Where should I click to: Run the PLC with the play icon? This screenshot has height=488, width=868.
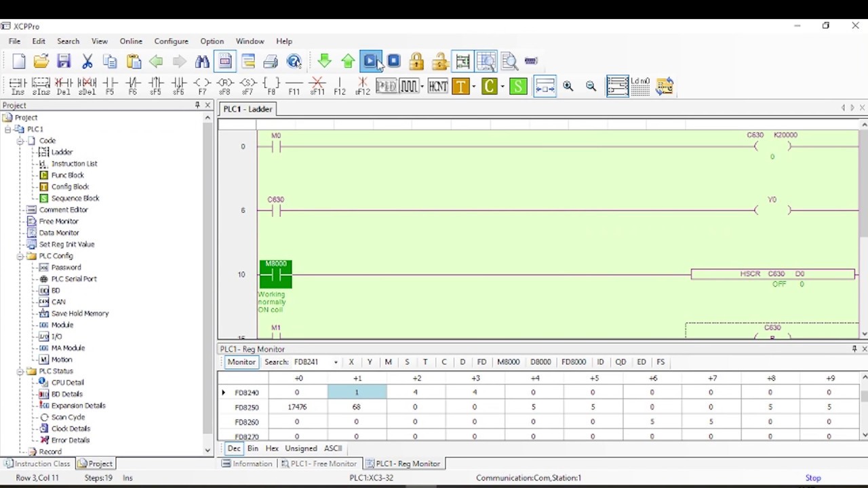click(371, 62)
